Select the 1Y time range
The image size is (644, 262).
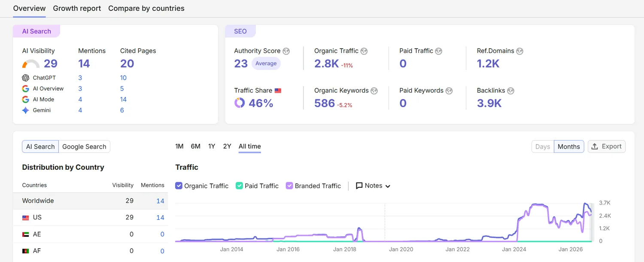(212, 146)
